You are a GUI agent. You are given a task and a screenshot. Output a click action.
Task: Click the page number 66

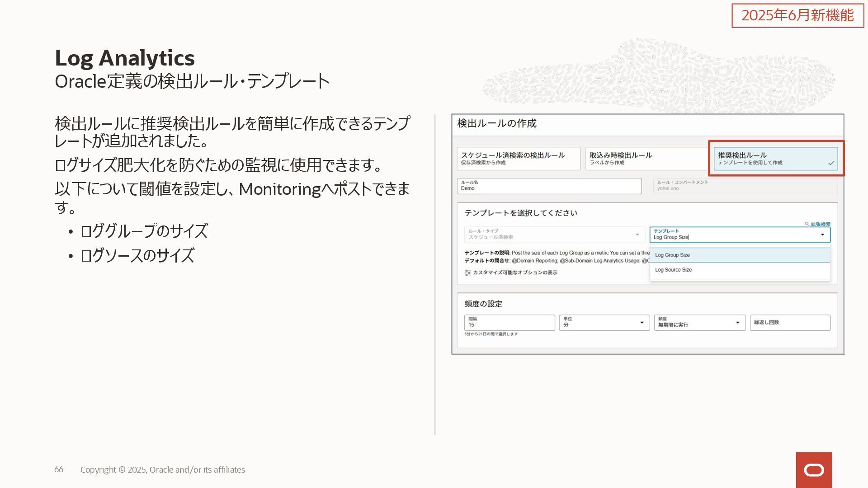pos(59,470)
